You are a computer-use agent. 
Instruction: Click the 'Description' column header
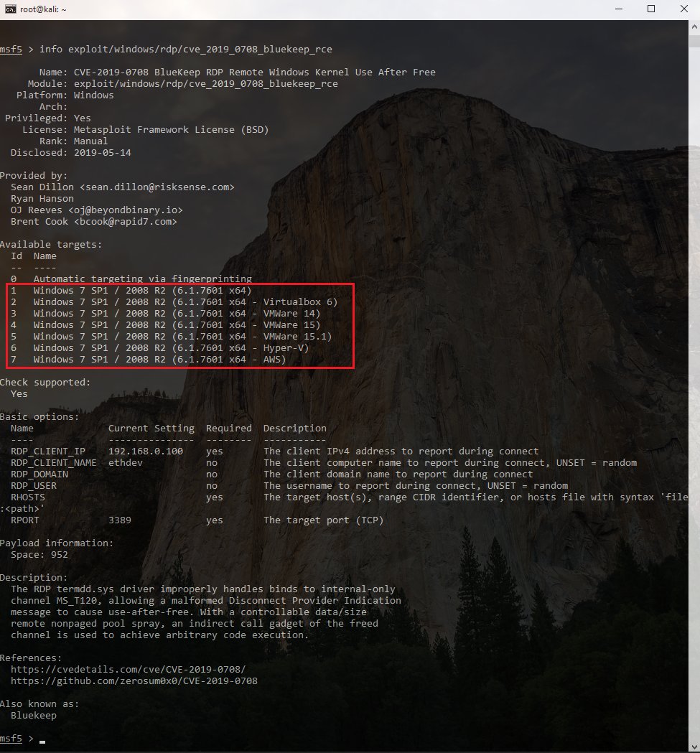point(295,429)
